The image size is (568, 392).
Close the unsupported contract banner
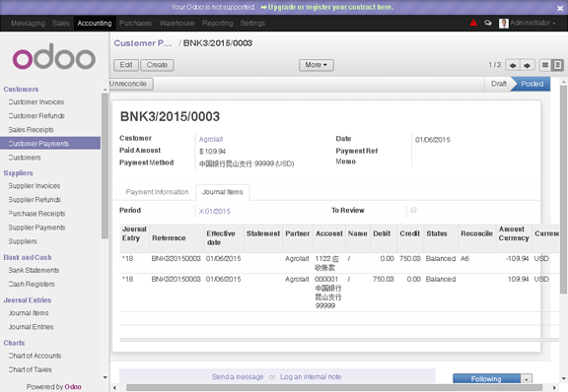click(x=560, y=8)
